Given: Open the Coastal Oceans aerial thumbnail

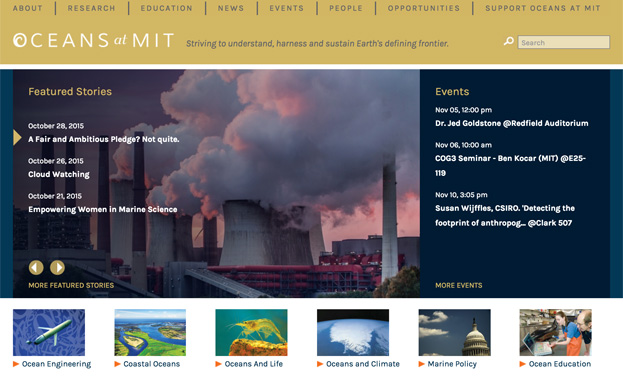Looking at the screenshot, I should pos(150,332).
